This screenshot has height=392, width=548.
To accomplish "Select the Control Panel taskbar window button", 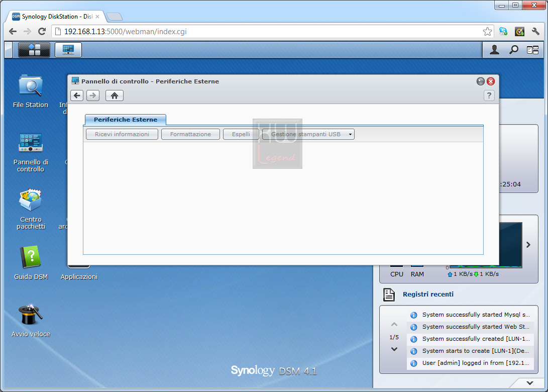I will tap(68, 50).
